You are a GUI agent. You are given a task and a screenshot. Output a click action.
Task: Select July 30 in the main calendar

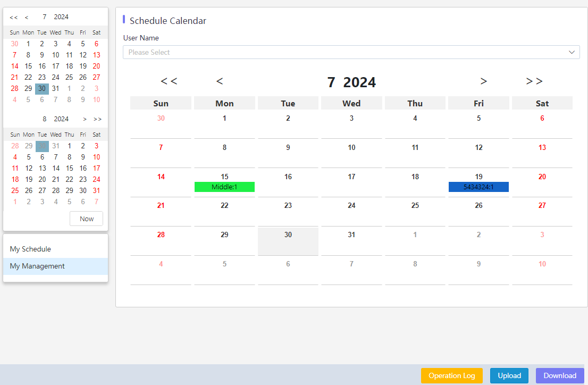pos(288,241)
